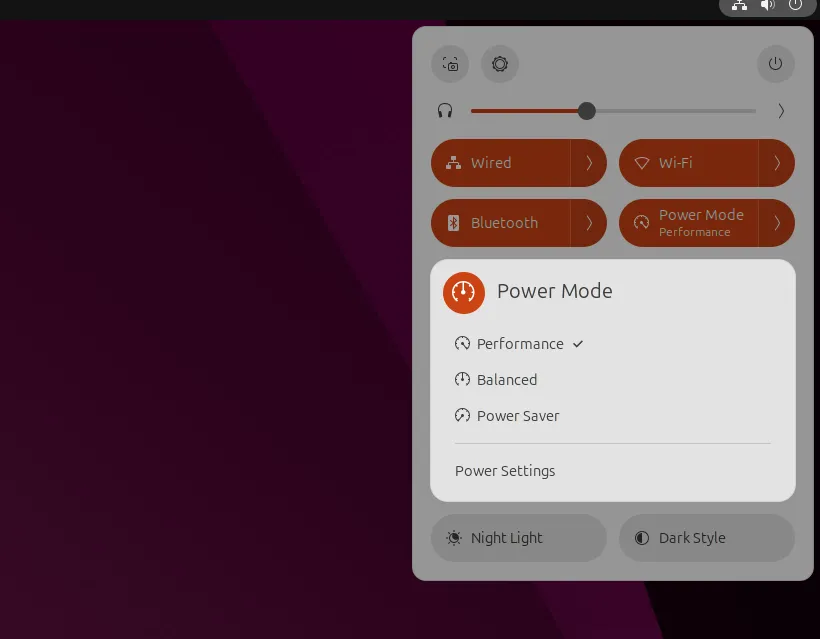Click the network icon in top bar
Image resolution: width=820 pixels, height=639 pixels.
tap(739, 6)
